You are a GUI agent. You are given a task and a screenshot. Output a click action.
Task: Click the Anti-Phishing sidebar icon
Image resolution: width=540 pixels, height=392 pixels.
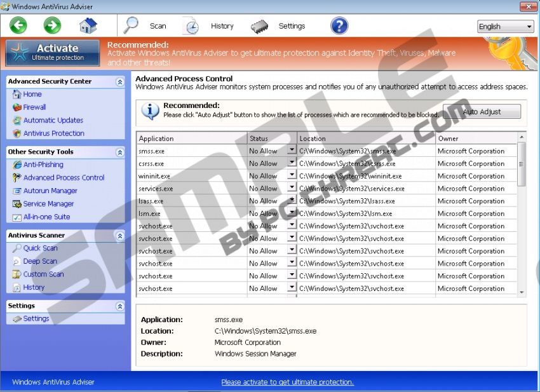coord(17,165)
